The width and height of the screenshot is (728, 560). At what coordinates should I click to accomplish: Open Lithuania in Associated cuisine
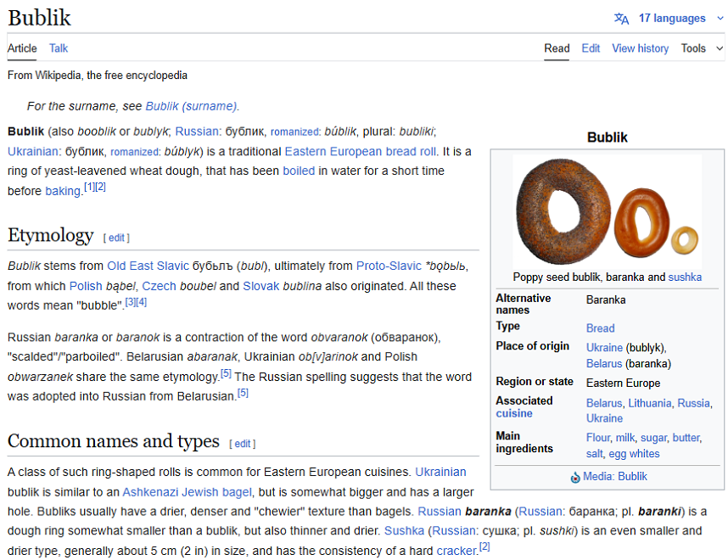pyautogui.click(x=650, y=403)
